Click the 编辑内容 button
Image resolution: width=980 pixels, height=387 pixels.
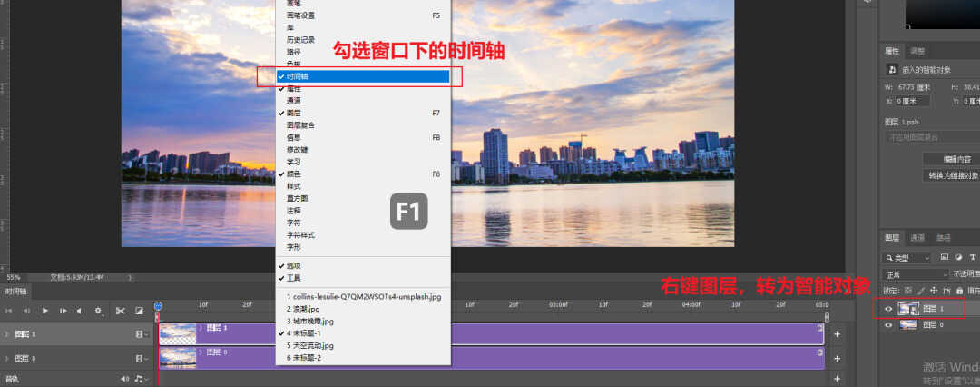point(949,159)
